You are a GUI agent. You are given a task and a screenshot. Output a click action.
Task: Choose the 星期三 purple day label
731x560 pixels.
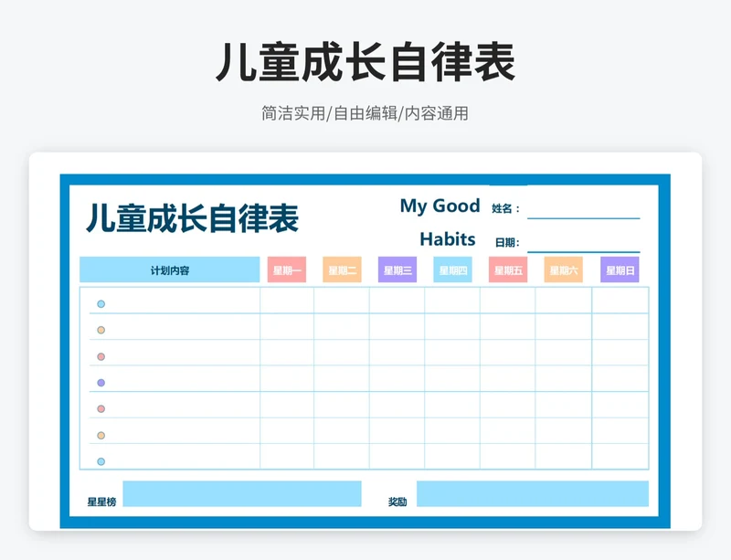click(397, 270)
